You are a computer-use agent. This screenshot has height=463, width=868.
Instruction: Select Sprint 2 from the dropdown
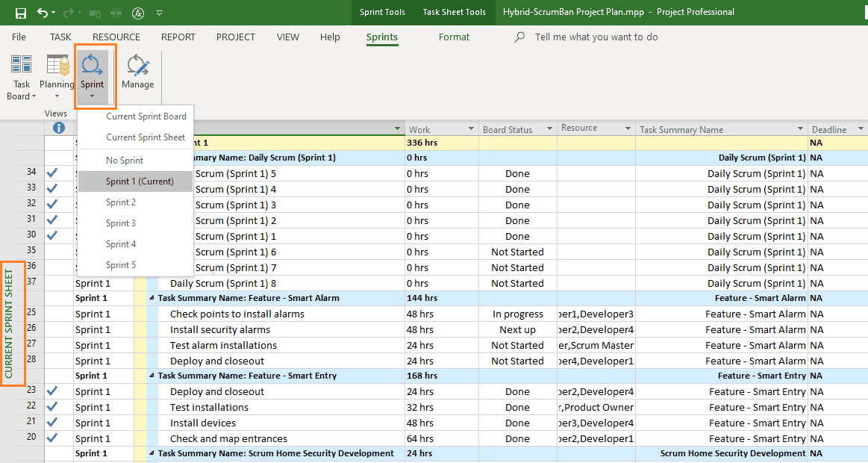tap(121, 202)
